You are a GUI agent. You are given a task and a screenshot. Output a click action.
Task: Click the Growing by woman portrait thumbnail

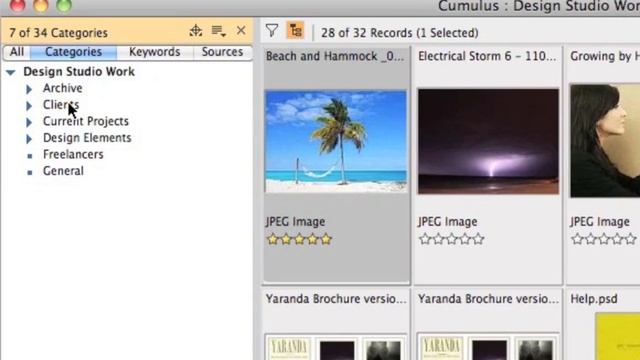(605, 141)
